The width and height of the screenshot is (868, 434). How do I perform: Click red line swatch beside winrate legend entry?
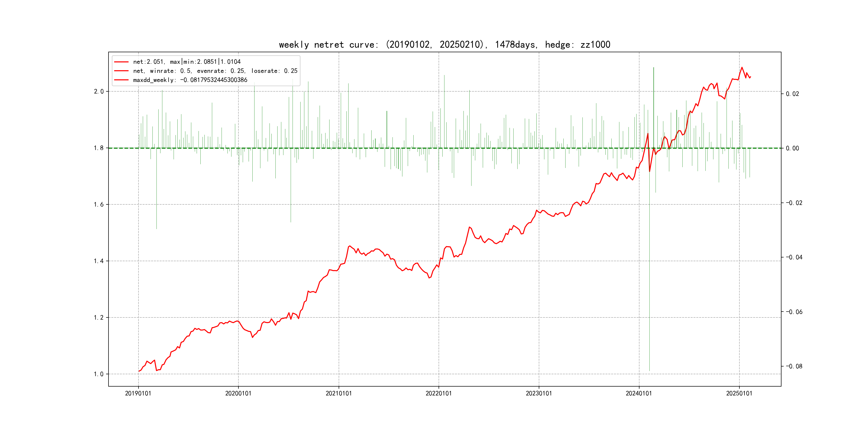121,71
